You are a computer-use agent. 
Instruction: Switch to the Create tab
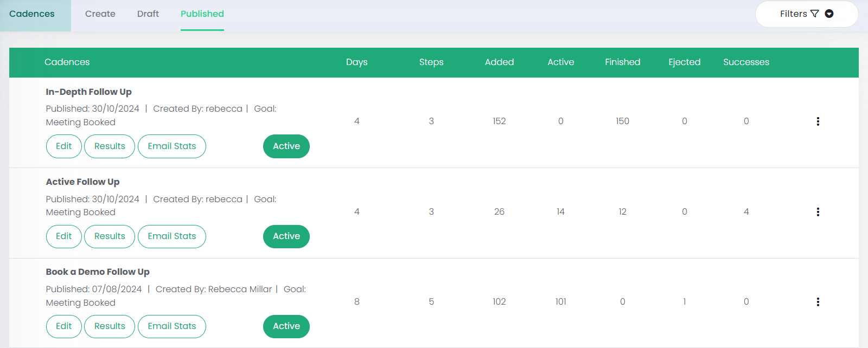tap(100, 14)
